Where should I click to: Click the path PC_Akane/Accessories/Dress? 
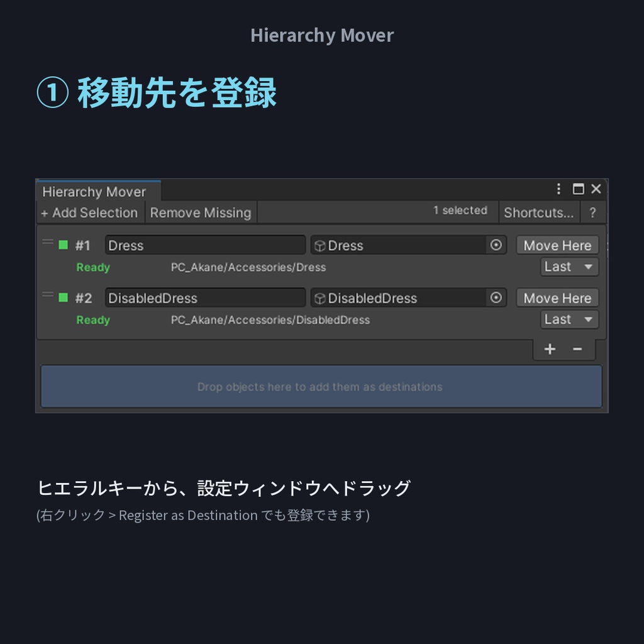(248, 267)
